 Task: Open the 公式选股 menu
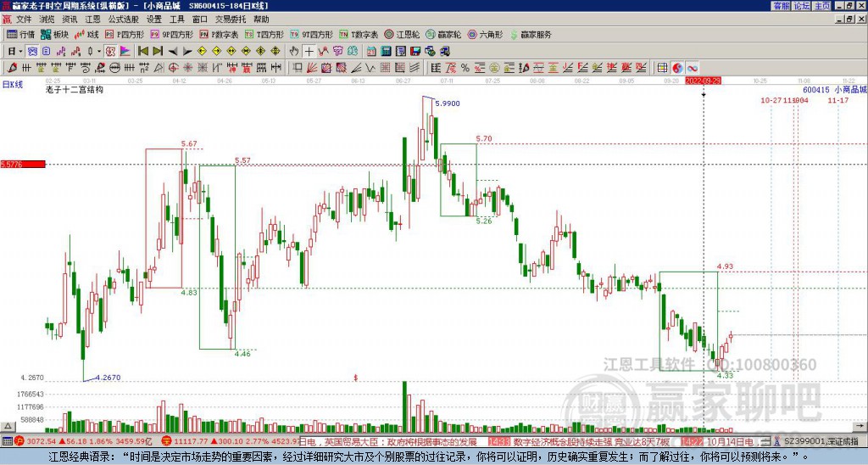coord(123,20)
